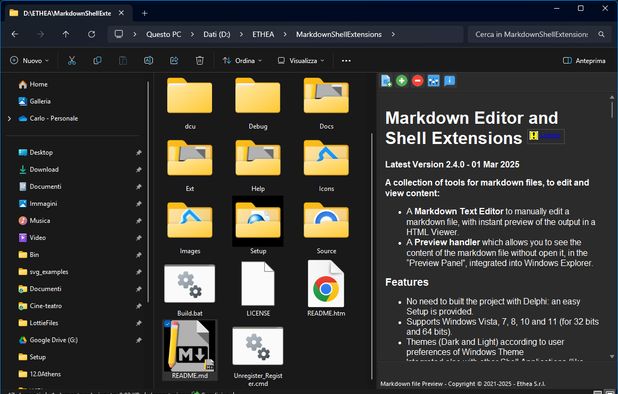Image resolution: width=618 pixels, height=394 pixels.
Task: Select the dcu folder
Action: click(x=190, y=103)
